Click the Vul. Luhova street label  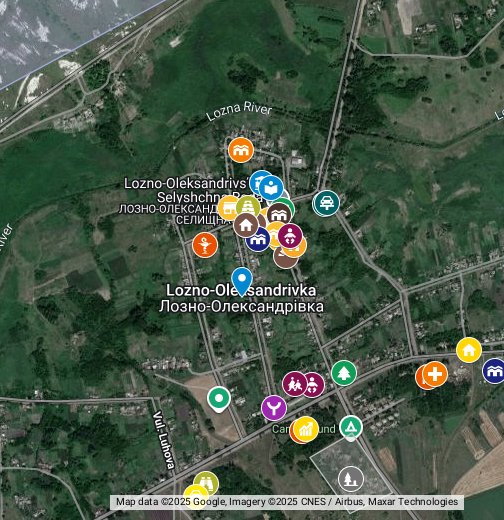[164, 440]
